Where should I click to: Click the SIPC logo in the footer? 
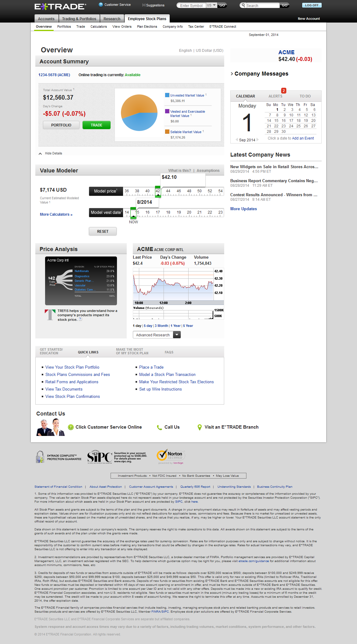click(100, 457)
